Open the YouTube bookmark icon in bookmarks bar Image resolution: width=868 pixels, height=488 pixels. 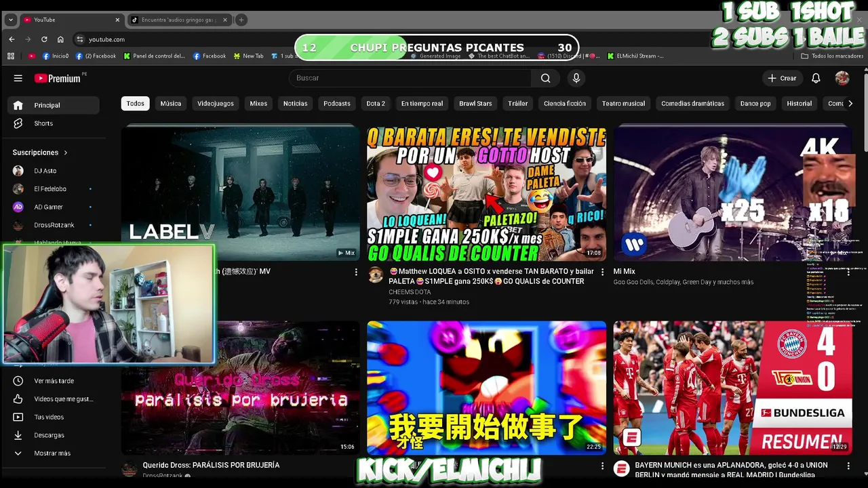tap(31, 56)
